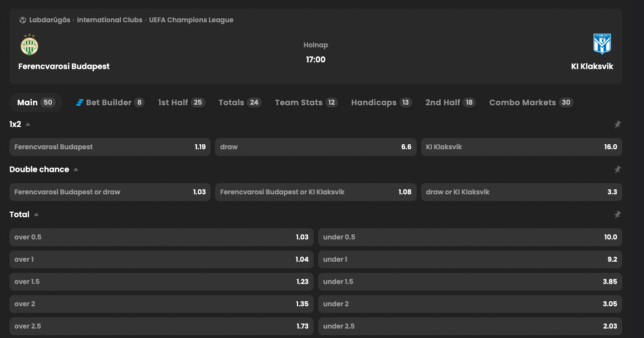Pin the Double chance market
The image size is (644, 338).
[617, 170]
